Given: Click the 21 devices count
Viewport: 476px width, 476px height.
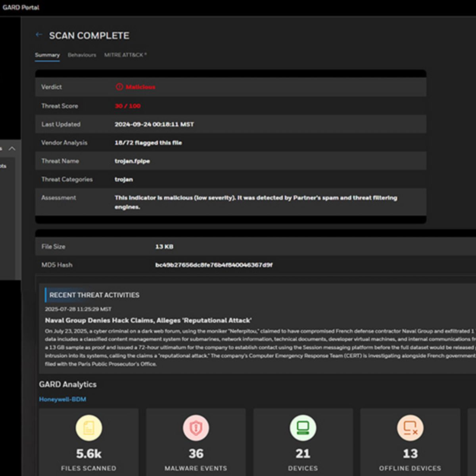Looking at the screenshot, I should point(303,454).
